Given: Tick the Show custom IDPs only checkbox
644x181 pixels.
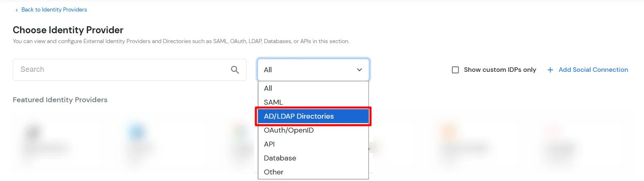Looking at the screenshot, I should click(x=455, y=70).
